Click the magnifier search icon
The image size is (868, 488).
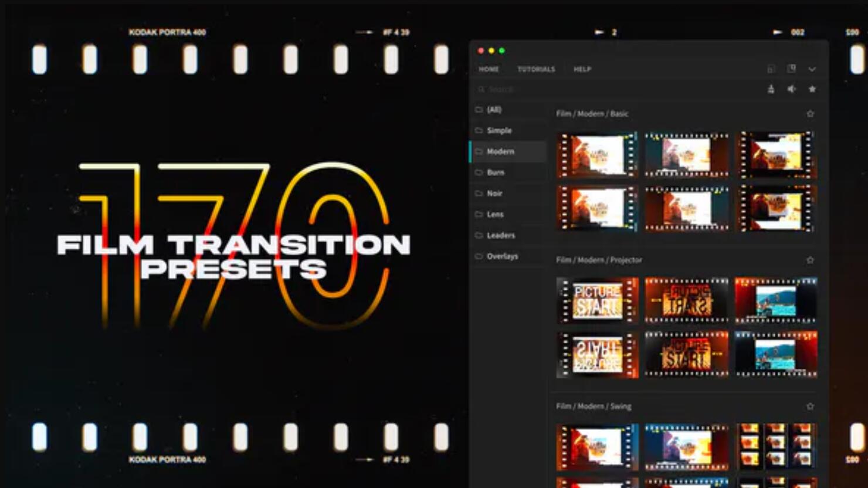[x=481, y=89]
